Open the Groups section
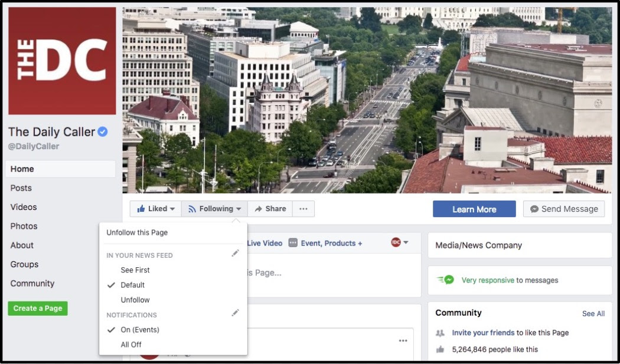 tap(24, 264)
